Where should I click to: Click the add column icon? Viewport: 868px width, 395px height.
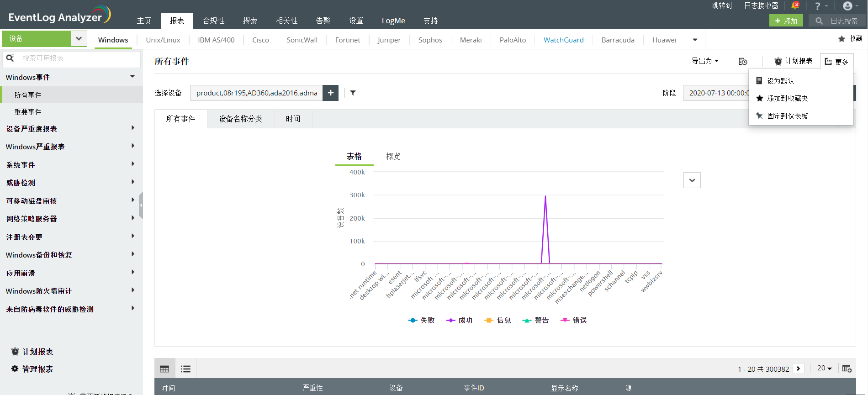click(x=847, y=369)
